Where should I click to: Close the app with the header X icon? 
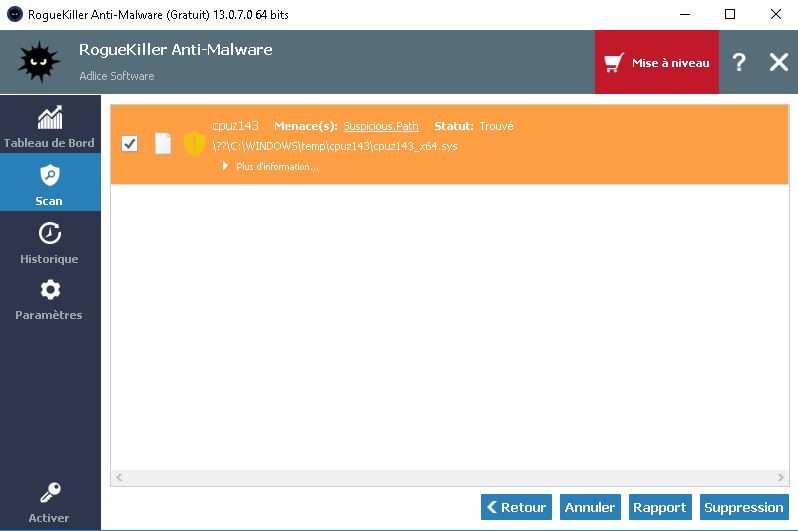[779, 62]
